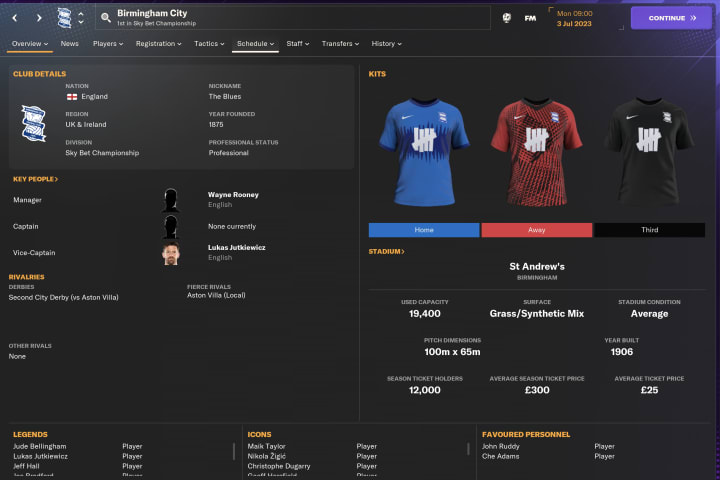Switch to the News tab
This screenshot has width=720, height=480.
click(70, 44)
